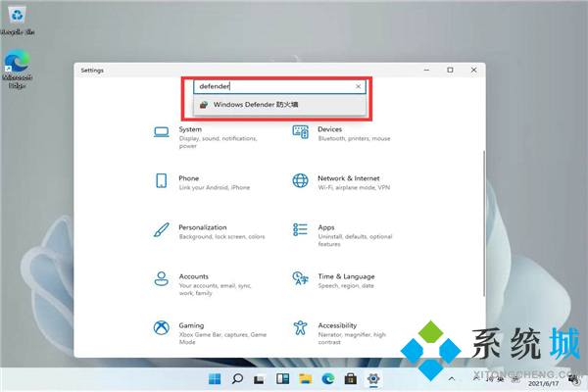The width and height of the screenshot is (588, 392).
Task: Select the Settings gear on the taskbar
Action: (373, 379)
